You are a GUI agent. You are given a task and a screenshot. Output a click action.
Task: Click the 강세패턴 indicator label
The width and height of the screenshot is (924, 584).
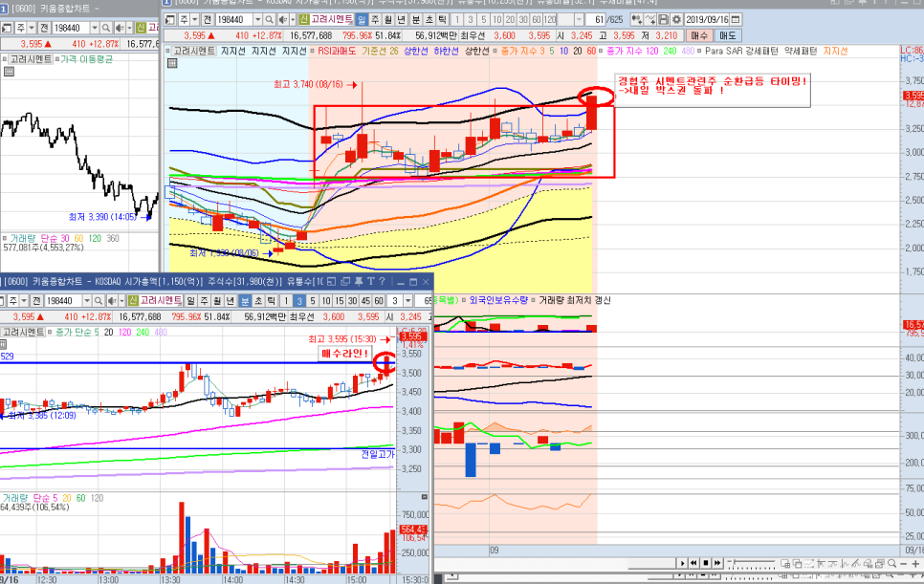click(x=761, y=52)
